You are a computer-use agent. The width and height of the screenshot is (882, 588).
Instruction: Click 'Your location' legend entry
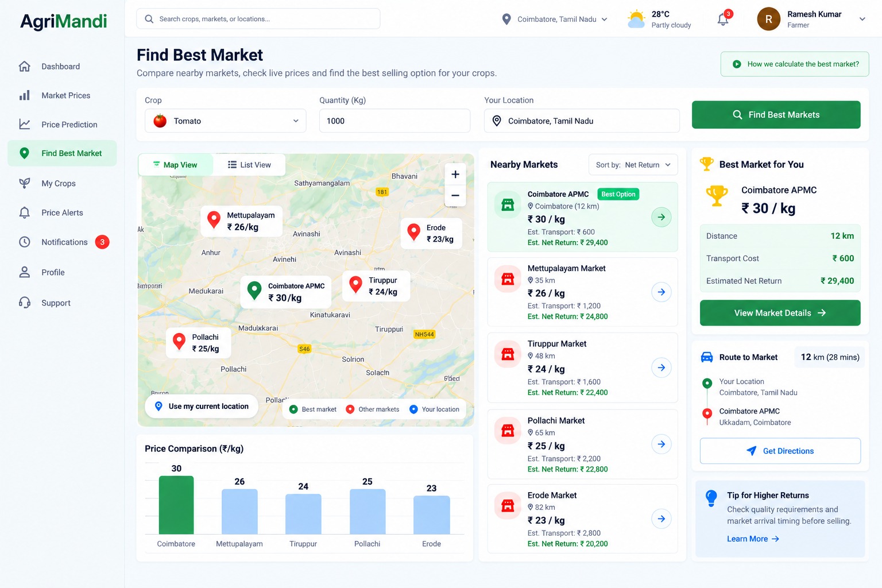point(434,409)
